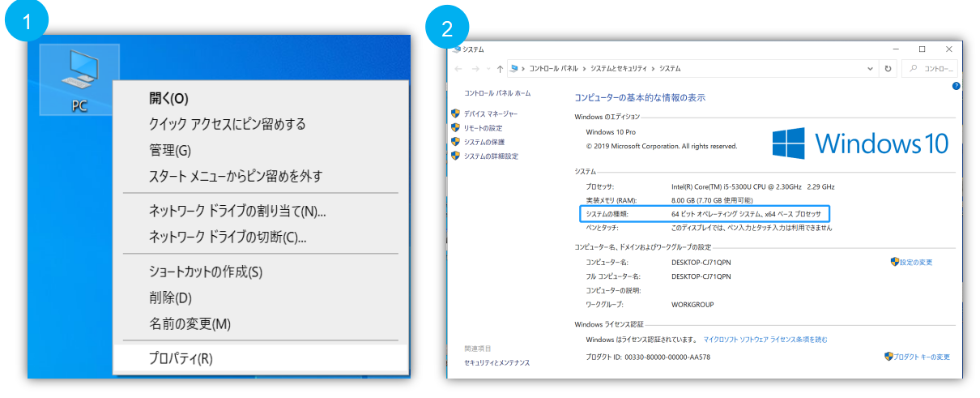
Task: Open セキュリティとメンテナンス link
Action: tap(497, 362)
